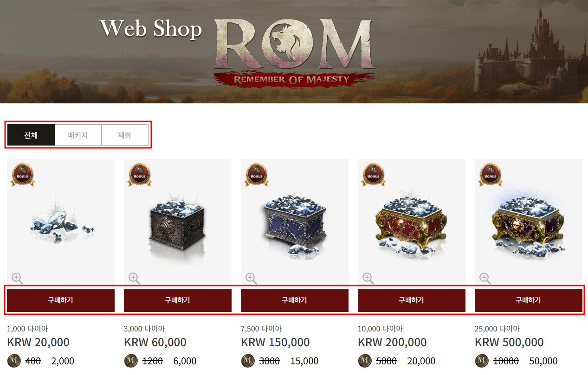Enlarge the 25,000 다이아 chest via magnifier
This screenshot has height=375, width=588.
click(485, 278)
